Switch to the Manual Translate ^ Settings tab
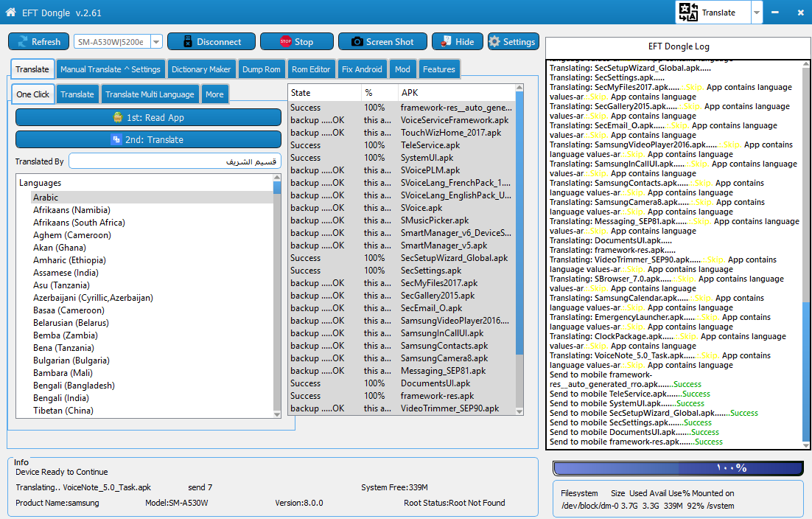The height and width of the screenshot is (519, 812). pos(111,69)
